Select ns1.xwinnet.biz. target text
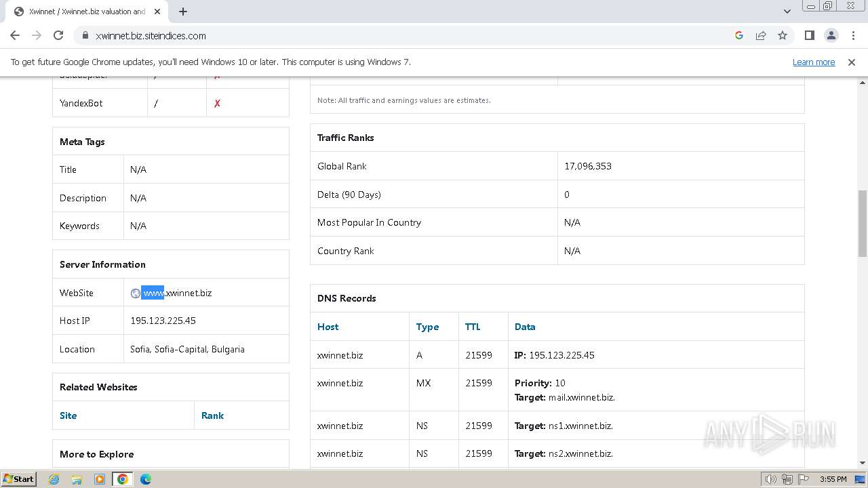The image size is (868, 488). tap(580, 426)
